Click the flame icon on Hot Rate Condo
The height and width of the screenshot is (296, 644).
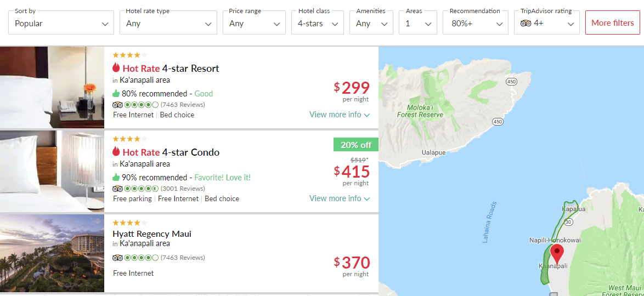116,152
